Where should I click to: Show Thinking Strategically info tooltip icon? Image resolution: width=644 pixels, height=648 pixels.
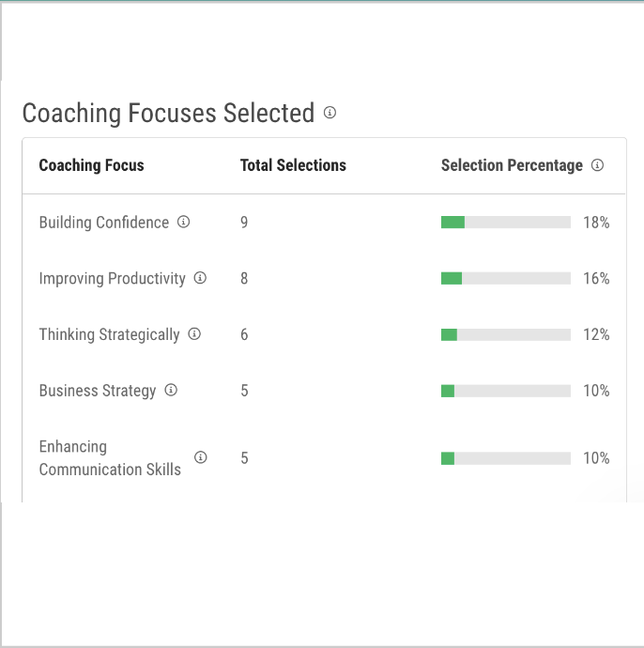click(x=194, y=334)
